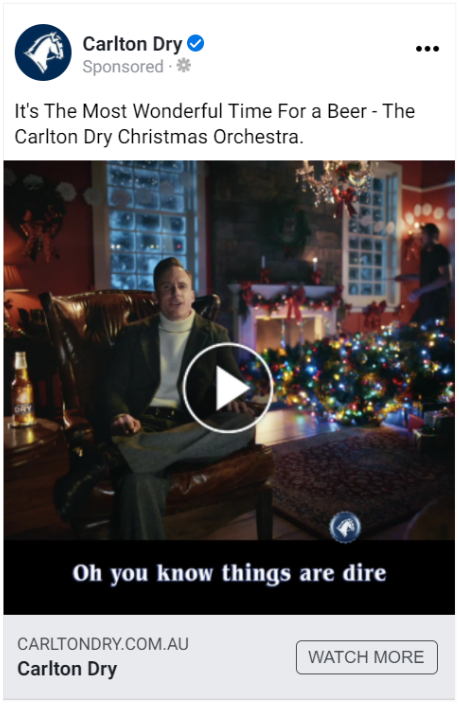Click the decorated fireplace in the video
Image resolution: width=459 pixels, height=704 pixels.
pos(286,314)
